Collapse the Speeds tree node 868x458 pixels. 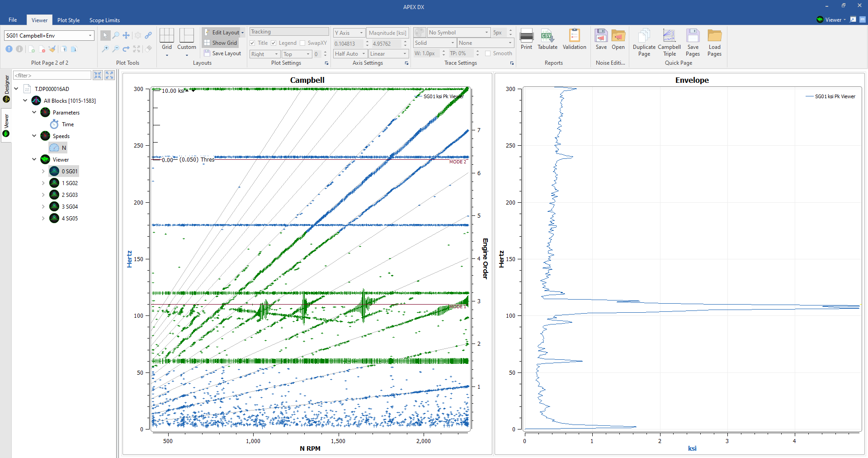tap(34, 136)
